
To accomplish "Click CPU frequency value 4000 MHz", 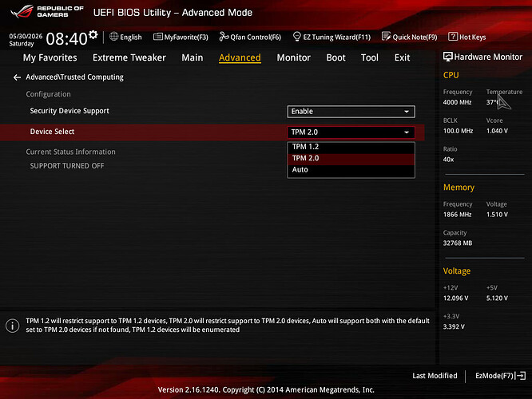I will [458, 102].
